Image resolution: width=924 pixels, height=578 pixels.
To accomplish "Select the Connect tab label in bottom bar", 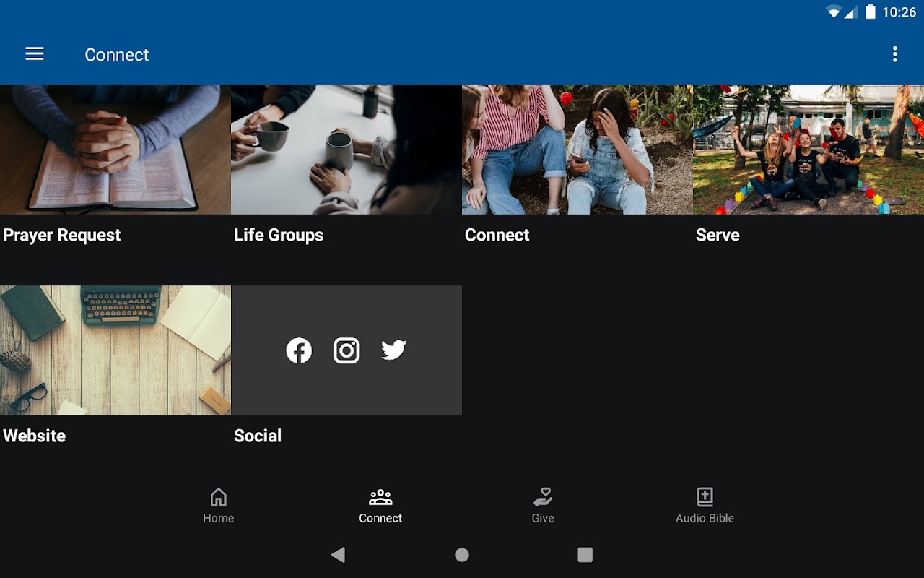I will tap(380, 518).
